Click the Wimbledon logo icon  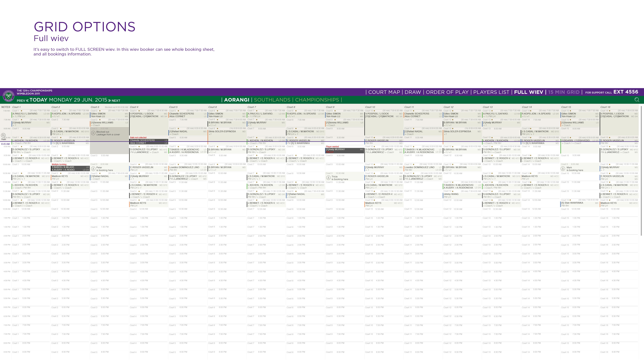click(x=8, y=96)
